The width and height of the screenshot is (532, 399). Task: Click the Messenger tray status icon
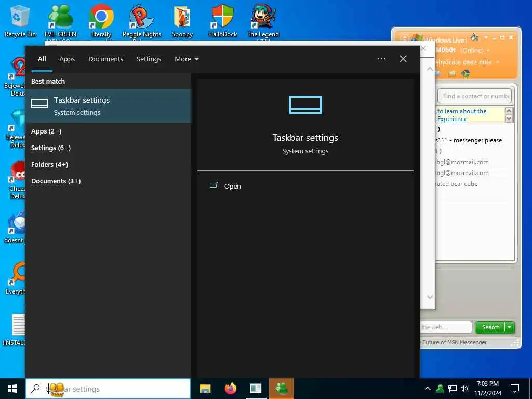coord(440,389)
